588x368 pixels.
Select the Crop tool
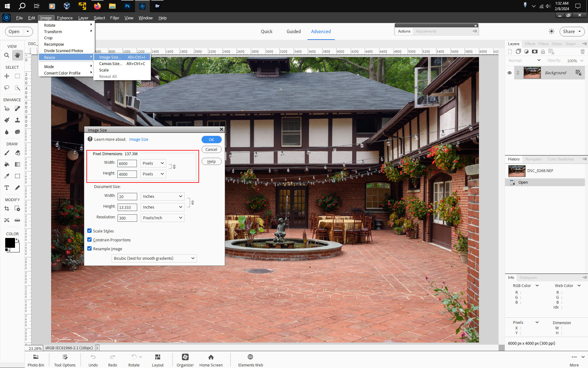pos(7,208)
